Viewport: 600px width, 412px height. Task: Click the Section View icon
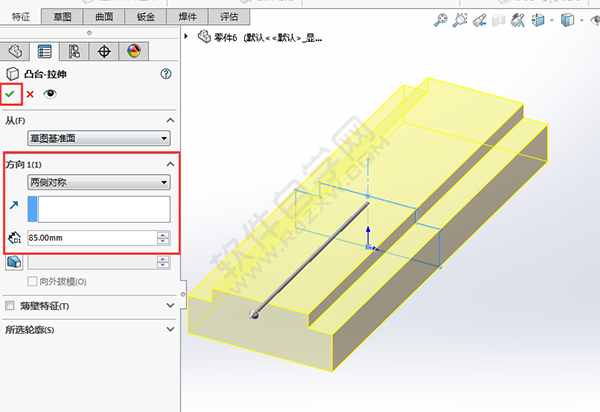coord(499,20)
